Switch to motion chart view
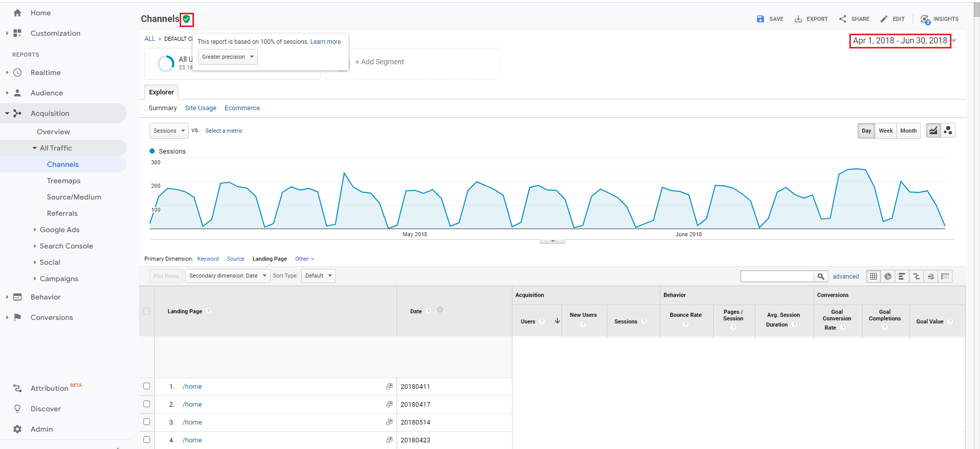 948,131
